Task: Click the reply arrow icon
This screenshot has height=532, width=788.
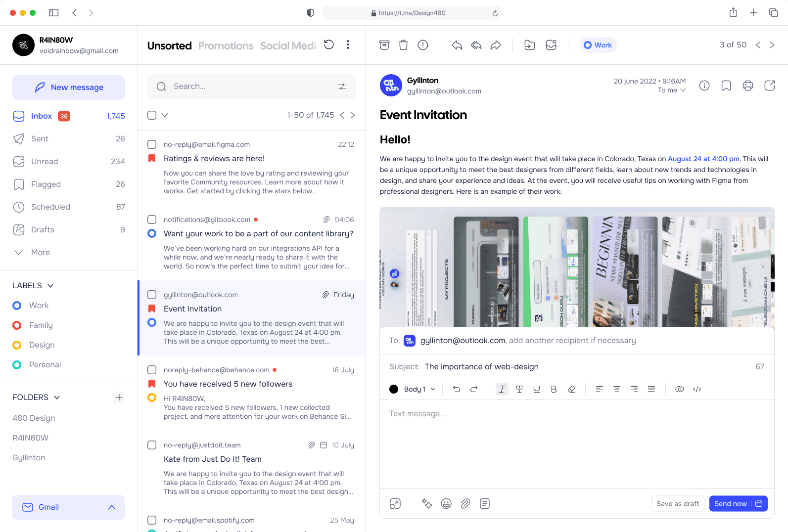Action: tap(457, 45)
